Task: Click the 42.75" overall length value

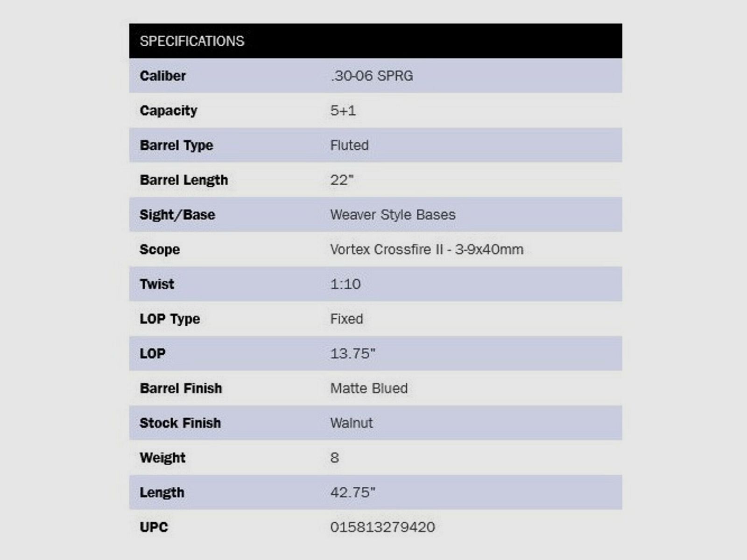Action: coord(352,492)
